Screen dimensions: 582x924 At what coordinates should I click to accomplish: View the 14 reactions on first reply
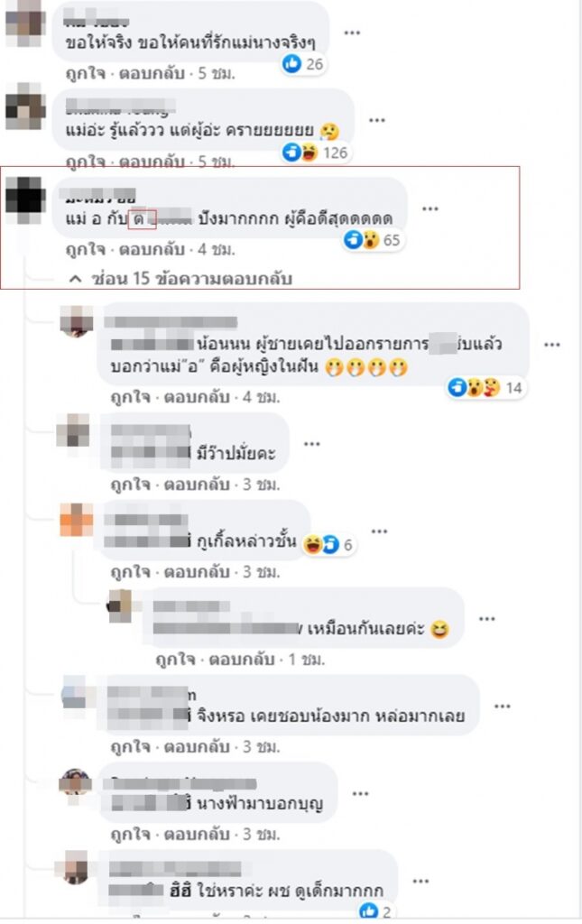486,388
